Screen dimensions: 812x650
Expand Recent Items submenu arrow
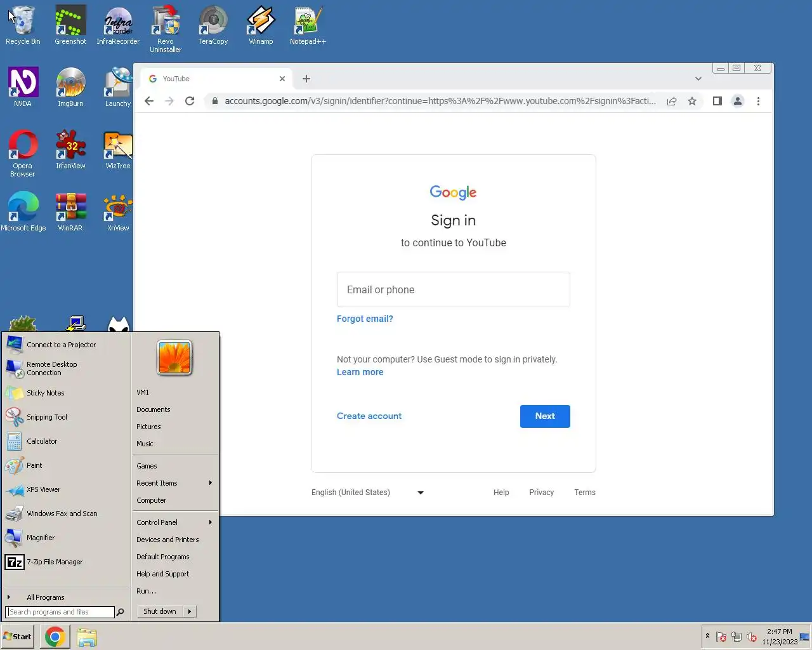(210, 483)
